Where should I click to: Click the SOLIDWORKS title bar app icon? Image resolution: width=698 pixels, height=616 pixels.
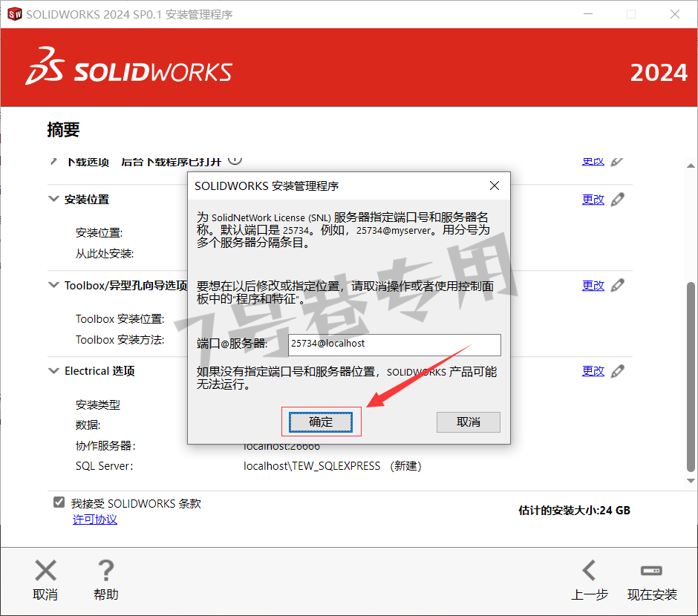(15, 14)
